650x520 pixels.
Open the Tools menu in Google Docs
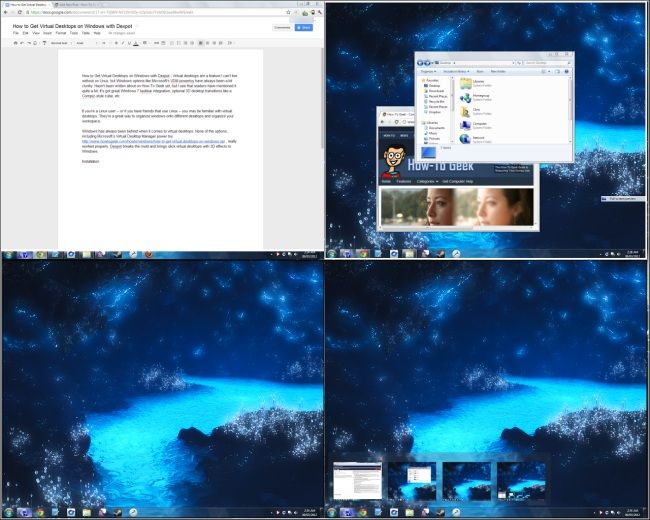coord(74,33)
